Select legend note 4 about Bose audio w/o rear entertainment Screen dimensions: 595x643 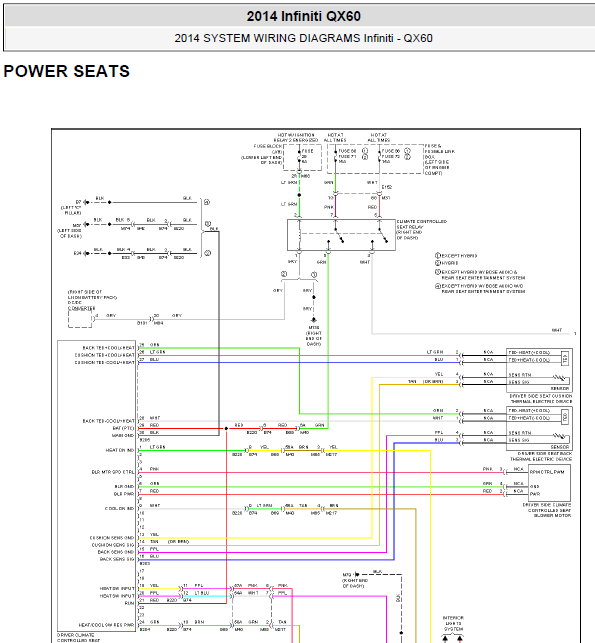pyautogui.click(x=480, y=289)
